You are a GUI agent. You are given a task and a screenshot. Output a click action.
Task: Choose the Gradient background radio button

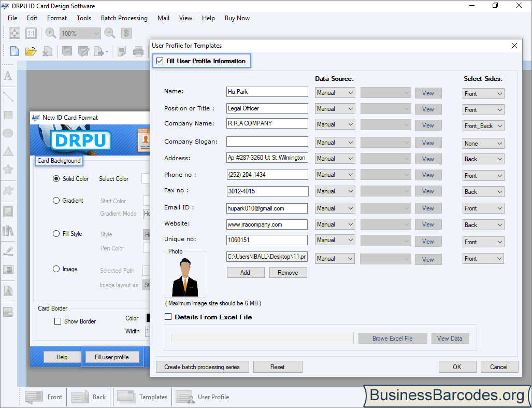[56, 201]
